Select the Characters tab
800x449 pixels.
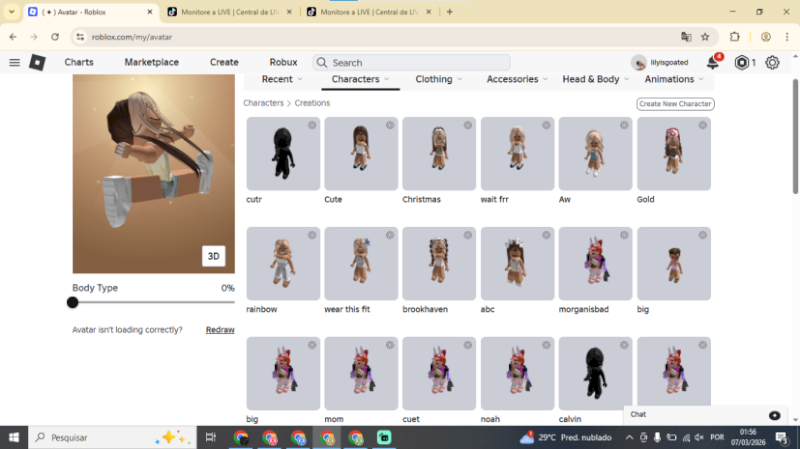[361, 79]
